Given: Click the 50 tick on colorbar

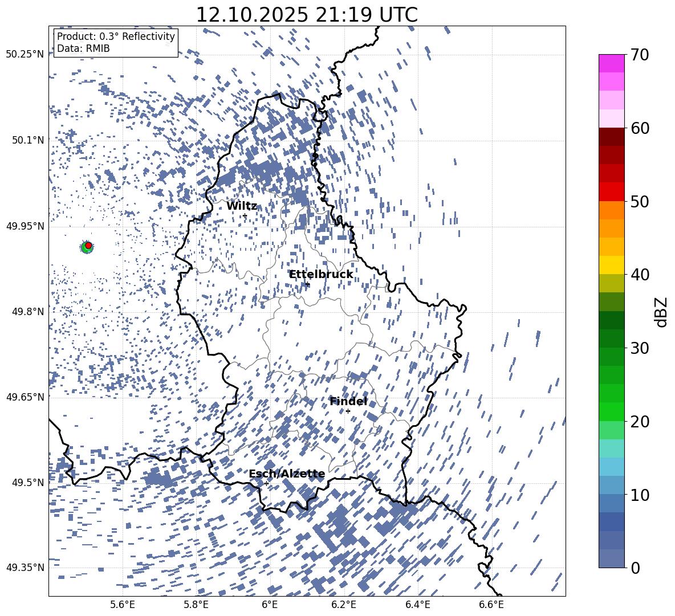Looking at the screenshot, I should (639, 201).
